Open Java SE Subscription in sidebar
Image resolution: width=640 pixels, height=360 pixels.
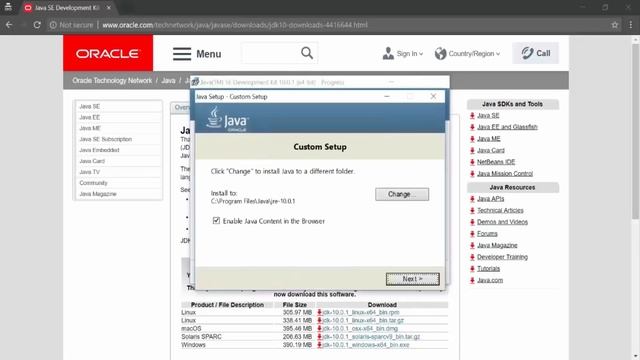105,139
